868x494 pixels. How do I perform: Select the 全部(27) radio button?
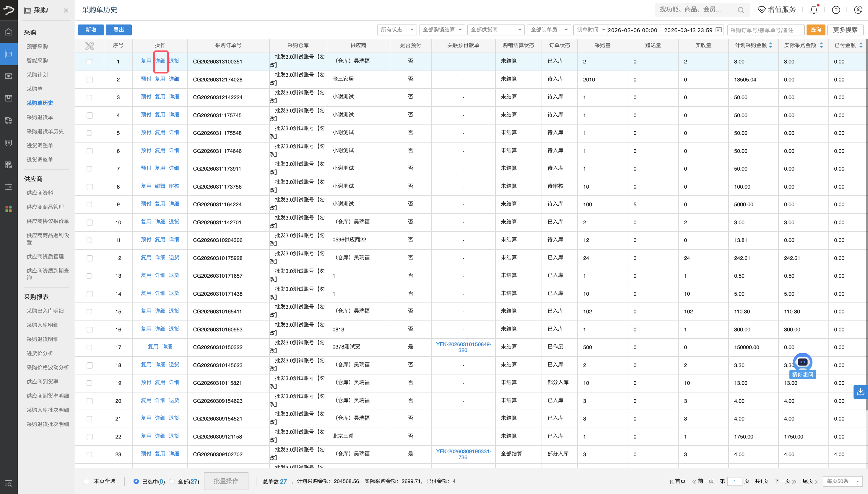pos(172,481)
